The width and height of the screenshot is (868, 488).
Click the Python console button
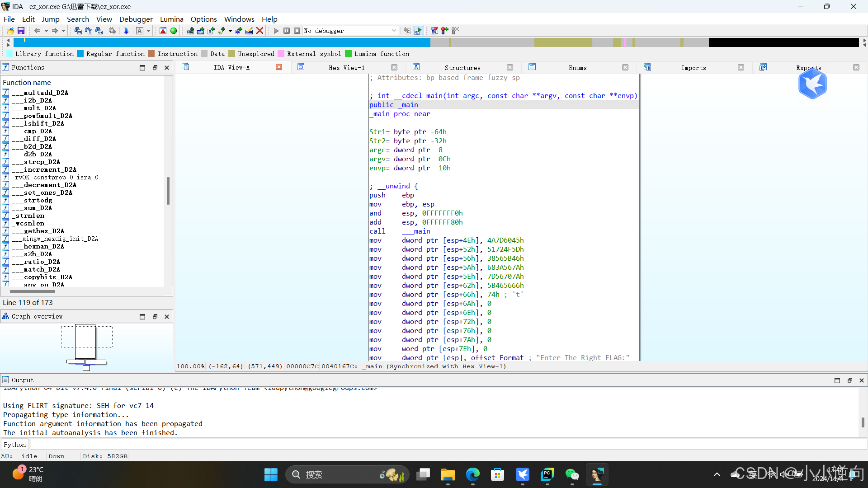[x=15, y=445]
